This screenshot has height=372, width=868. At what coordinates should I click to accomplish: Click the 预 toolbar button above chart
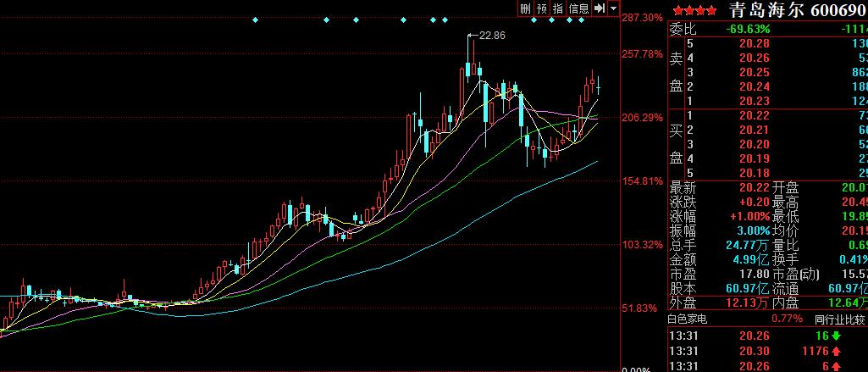tap(542, 8)
